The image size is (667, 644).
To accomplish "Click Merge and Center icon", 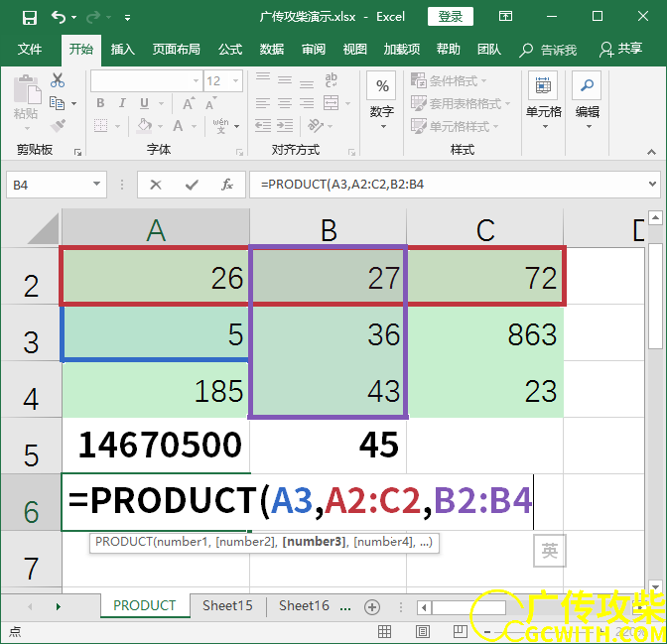I will tap(332, 103).
